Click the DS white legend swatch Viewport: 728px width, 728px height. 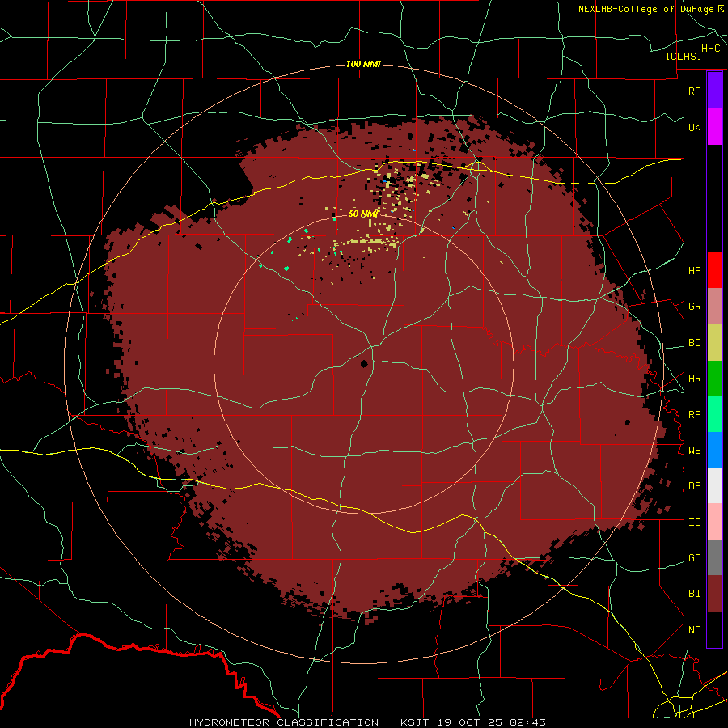pyautogui.click(x=714, y=485)
